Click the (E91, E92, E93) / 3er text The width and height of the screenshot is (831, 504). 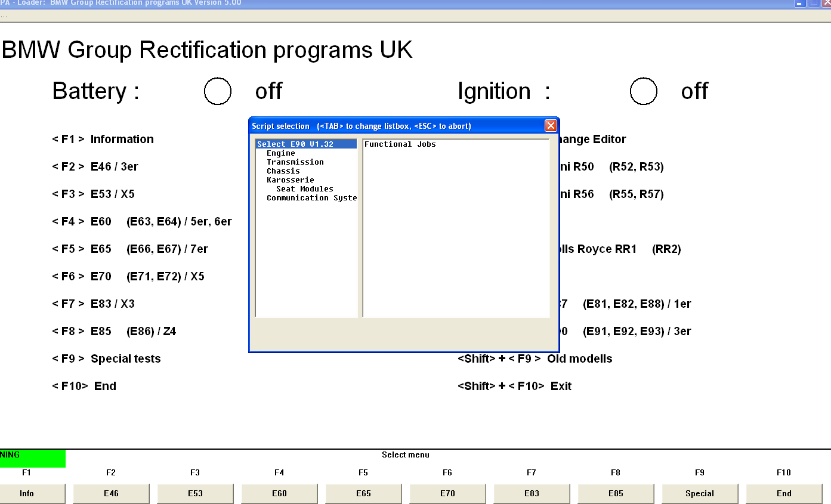pyautogui.click(x=637, y=331)
